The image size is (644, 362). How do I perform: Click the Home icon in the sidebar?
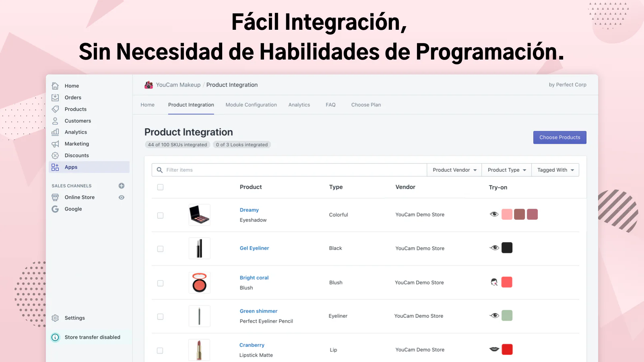pos(55,86)
